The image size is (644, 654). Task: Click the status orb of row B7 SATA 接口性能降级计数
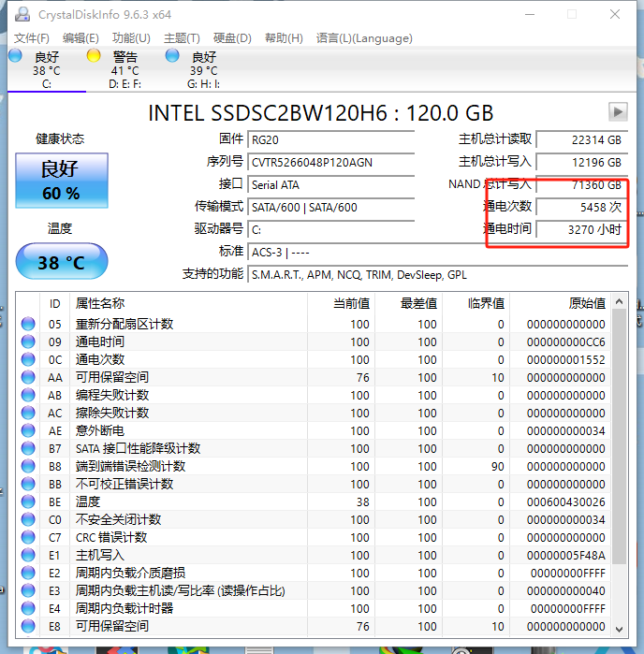point(28,448)
